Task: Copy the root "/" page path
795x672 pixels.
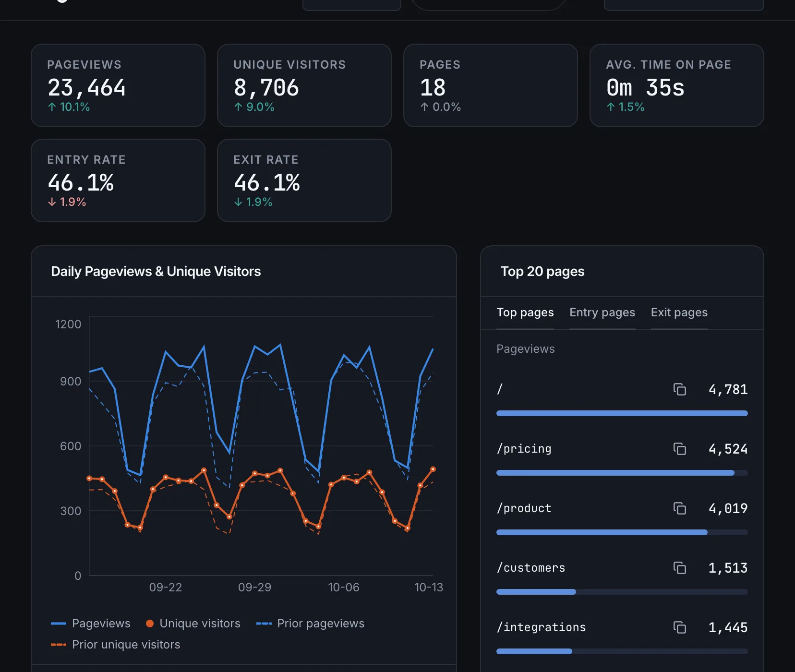Action: 679,389
